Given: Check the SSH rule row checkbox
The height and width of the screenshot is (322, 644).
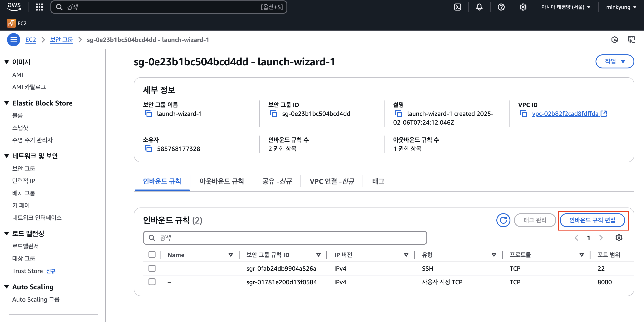Looking at the screenshot, I should [152, 268].
